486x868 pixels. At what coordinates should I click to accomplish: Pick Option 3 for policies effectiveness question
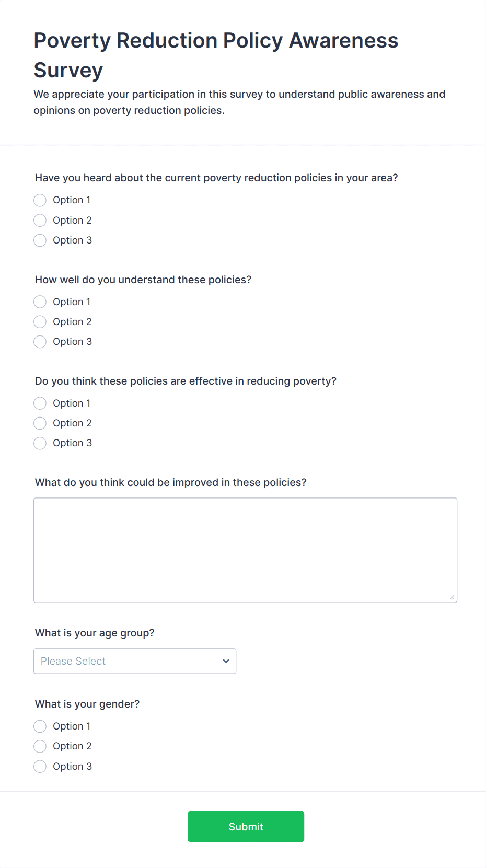(x=40, y=443)
